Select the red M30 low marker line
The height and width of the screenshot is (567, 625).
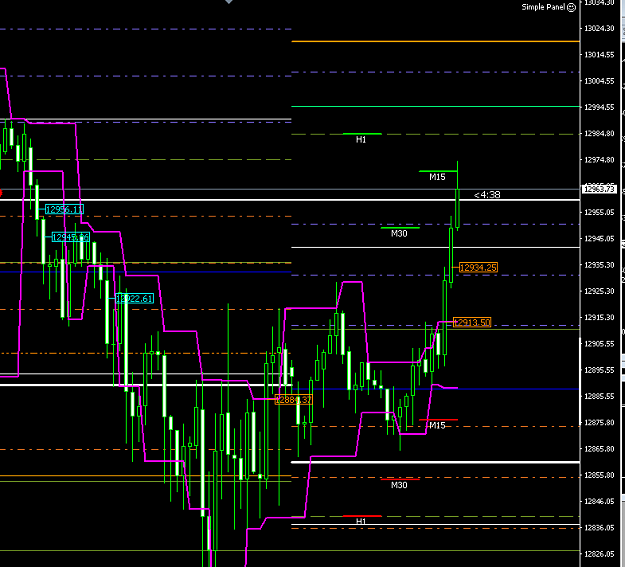(400, 479)
